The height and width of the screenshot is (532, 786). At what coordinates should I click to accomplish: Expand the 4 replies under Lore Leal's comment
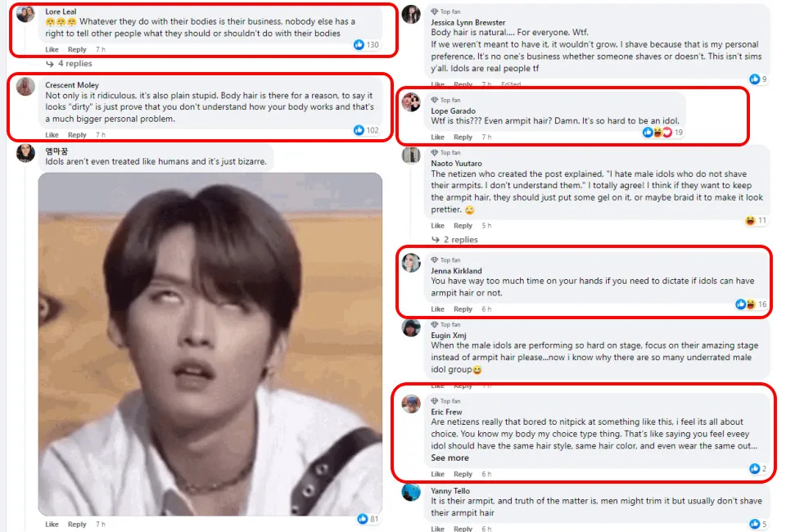point(69,64)
